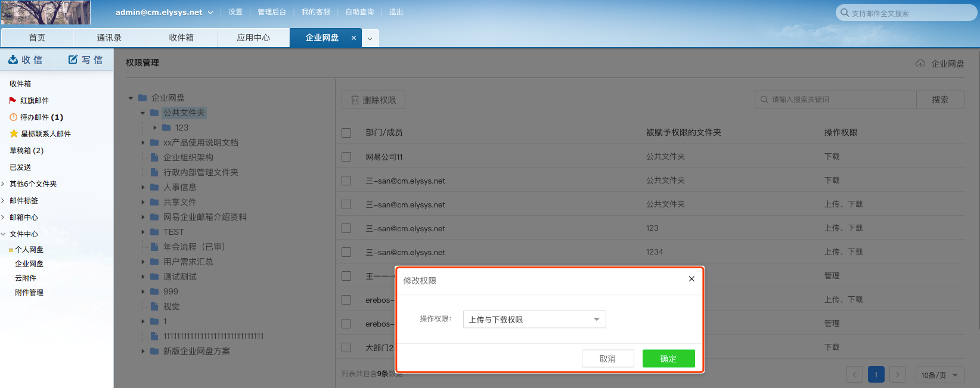This screenshot has width=980, height=388.
Task: Click the green 确定 button
Action: click(x=668, y=359)
